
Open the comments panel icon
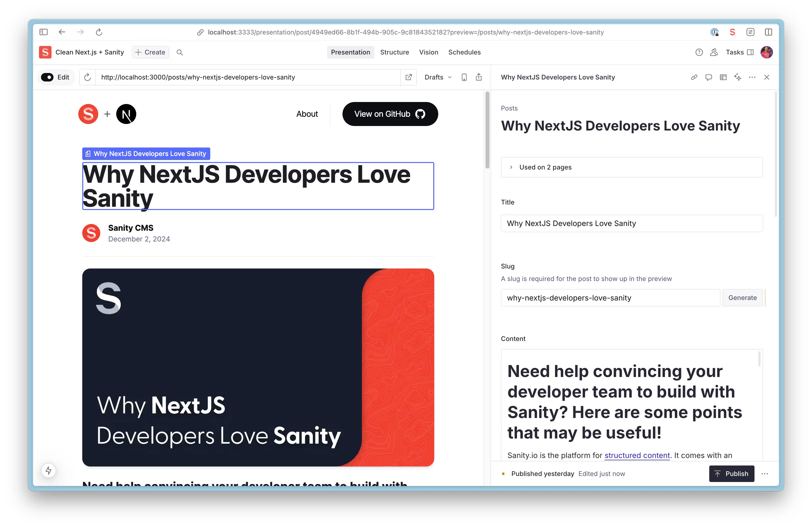[708, 77]
